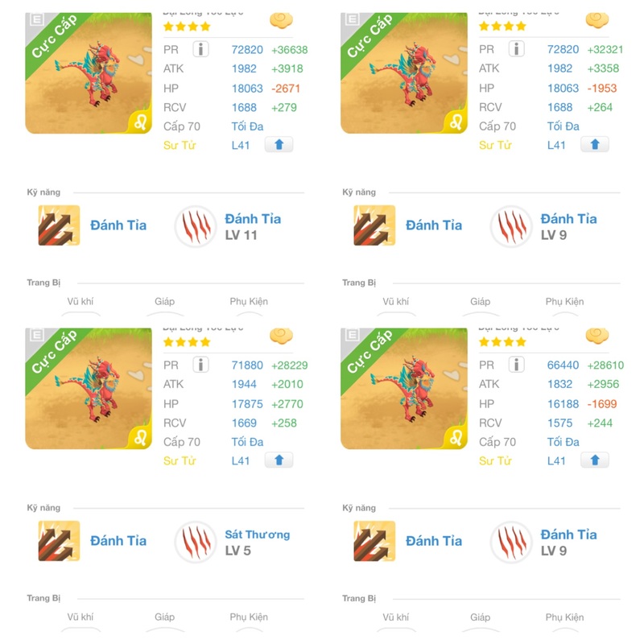The height and width of the screenshot is (644, 644).
Task: Open the dragon thumbnail beside PR +36638
Action: (89, 72)
